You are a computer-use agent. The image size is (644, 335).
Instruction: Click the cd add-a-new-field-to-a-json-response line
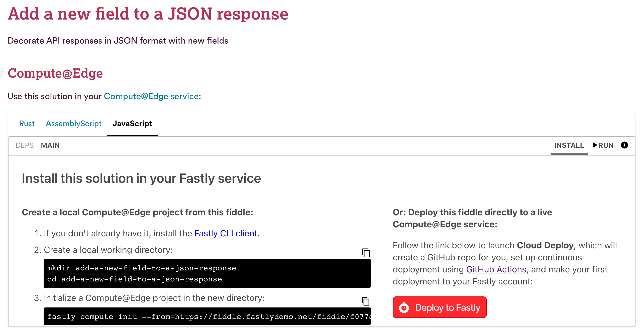coord(135,279)
